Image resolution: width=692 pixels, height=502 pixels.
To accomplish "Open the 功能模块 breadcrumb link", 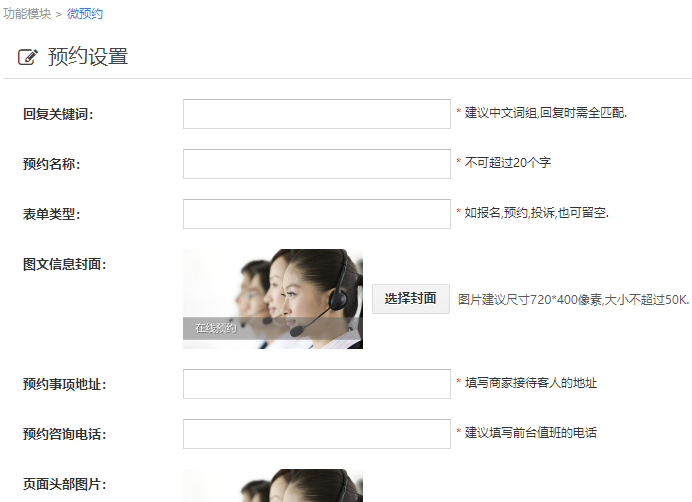I will [27, 14].
